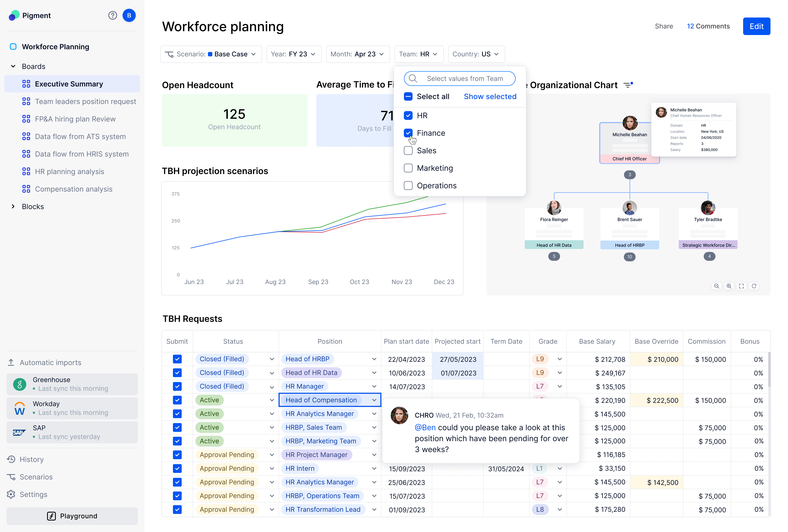Fit the org chart to screen
Image resolution: width=788 pixels, height=532 pixels.
741,286
